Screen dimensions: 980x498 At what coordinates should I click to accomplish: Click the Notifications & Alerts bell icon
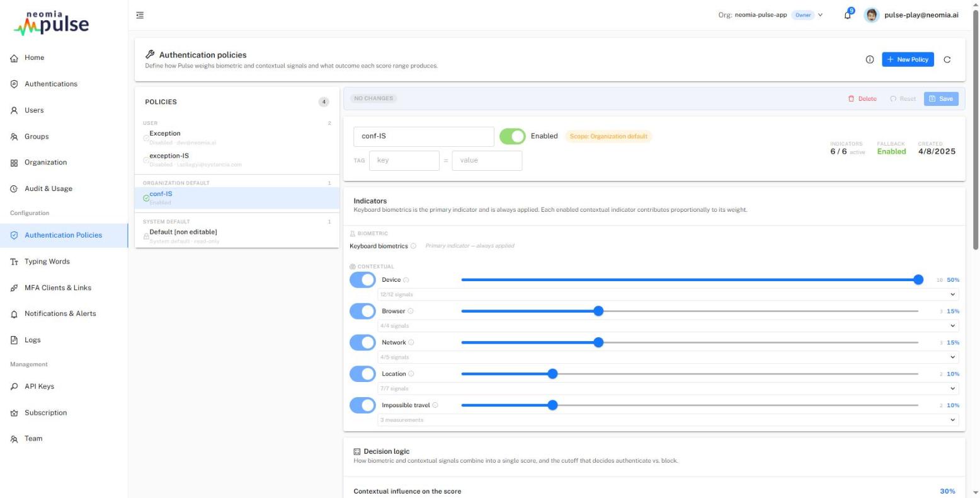pos(14,314)
